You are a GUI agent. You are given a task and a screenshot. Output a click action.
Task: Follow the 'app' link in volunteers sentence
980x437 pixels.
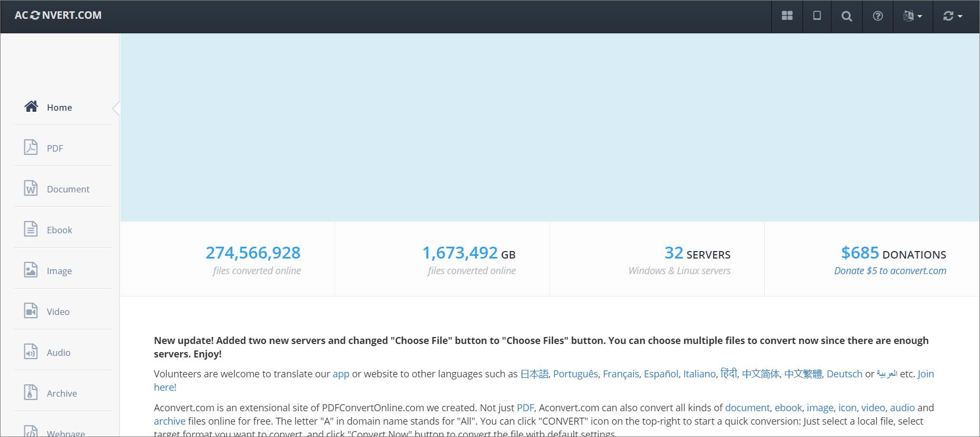(x=341, y=374)
